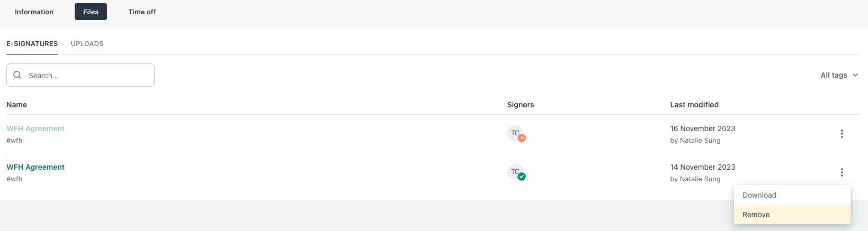
Task: Expand the All tags filter dropdown
Action: point(839,75)
